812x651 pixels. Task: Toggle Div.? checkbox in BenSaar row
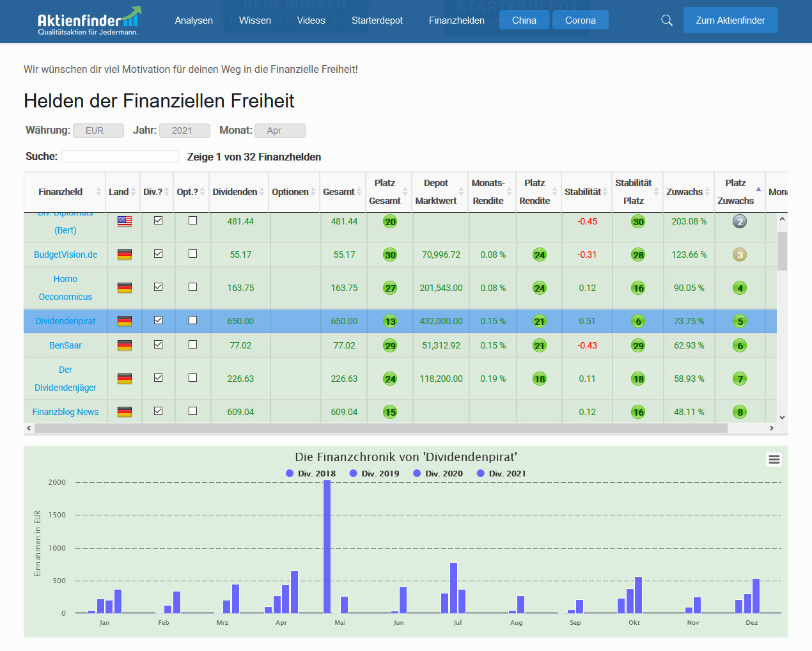pyautogui.click(x=158, y=344)
